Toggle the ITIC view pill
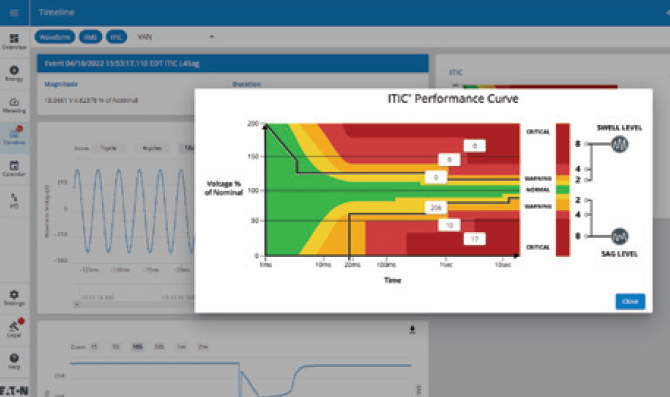Viewport: 670px width, 397px height. (116, 37)
